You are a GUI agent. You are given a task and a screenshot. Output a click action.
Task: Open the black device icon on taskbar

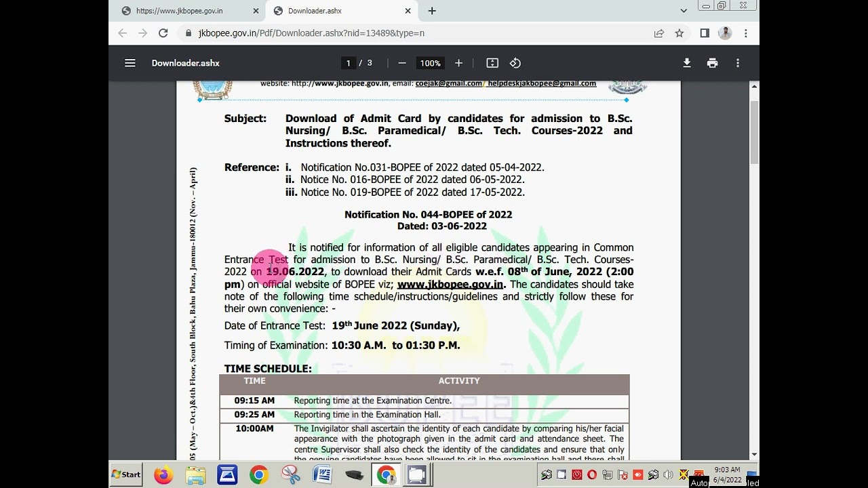[354, 474]
